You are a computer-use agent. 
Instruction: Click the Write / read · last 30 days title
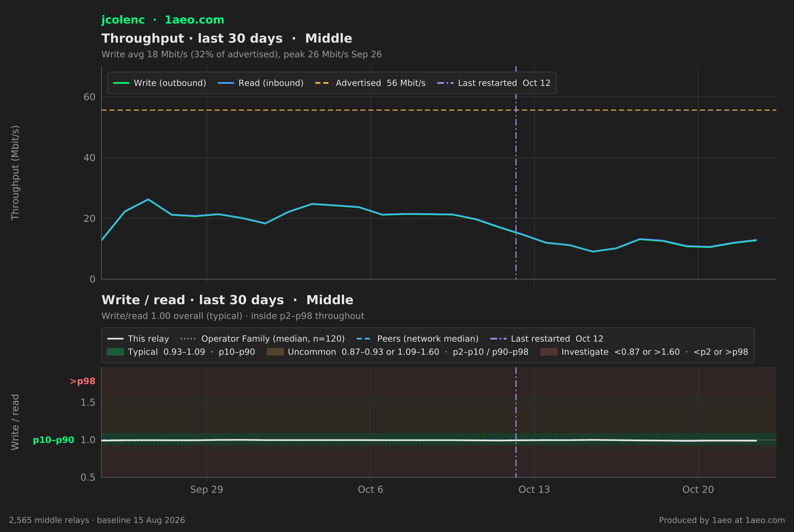(227, 300)
